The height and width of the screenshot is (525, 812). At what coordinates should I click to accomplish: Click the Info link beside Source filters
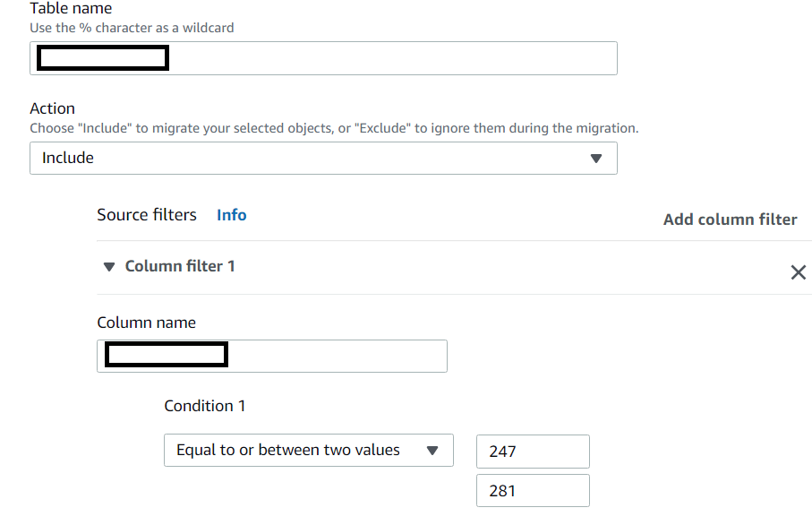point(231,215)
